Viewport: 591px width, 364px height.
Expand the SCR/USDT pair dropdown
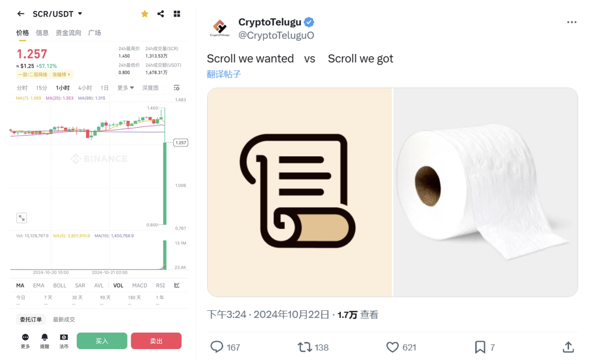(x=80, y=14)
